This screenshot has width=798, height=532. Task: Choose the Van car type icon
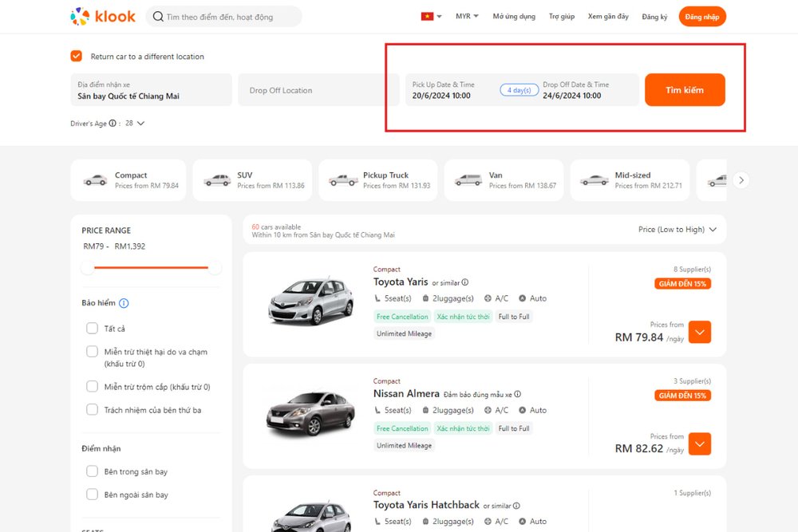coord(469,180)
